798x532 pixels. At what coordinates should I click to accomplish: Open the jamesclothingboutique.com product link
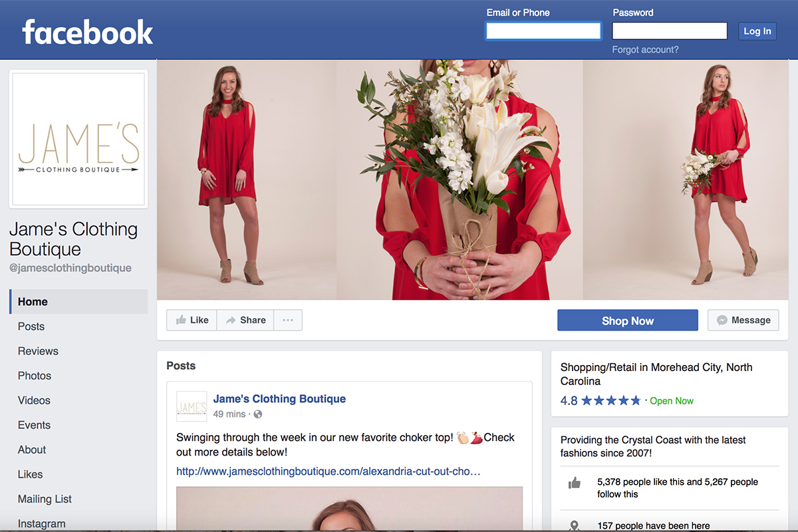[329, 471]
